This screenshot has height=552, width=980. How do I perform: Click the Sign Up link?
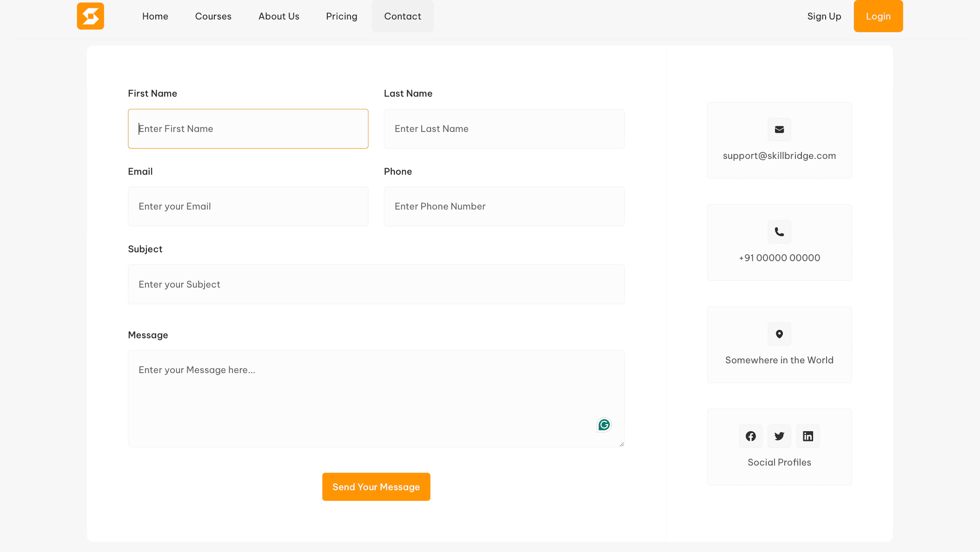824,16
